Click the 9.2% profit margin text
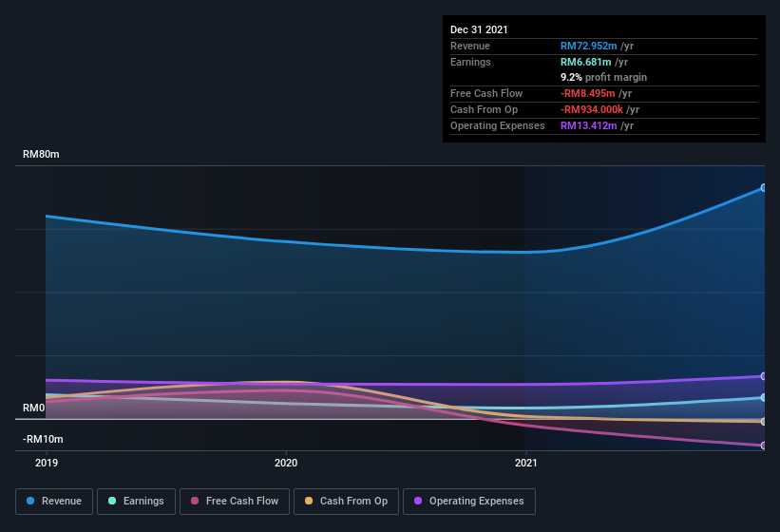780x532 pixels. click(x=604, y=77)
